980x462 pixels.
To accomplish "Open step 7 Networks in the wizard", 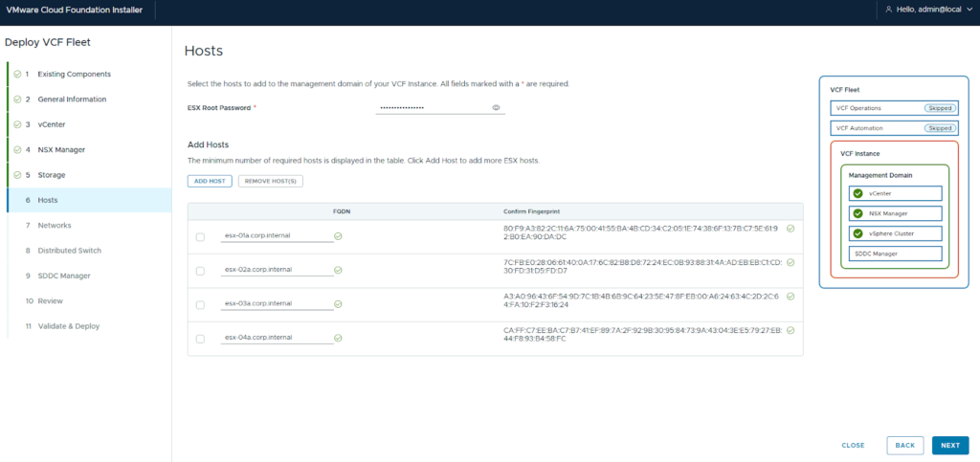I will click(x=55, y=226).
